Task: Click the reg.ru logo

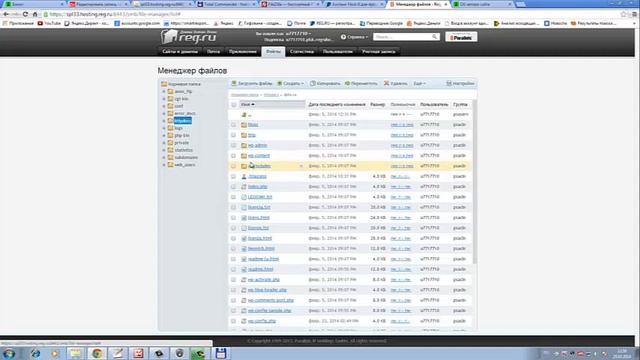Action: coord(189,37)
